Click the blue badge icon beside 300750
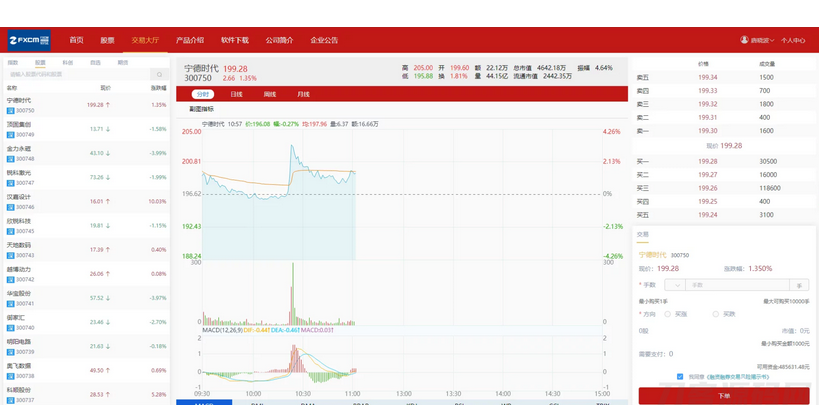822x405 pixels. pyautogui.click(x=11, y=111)
